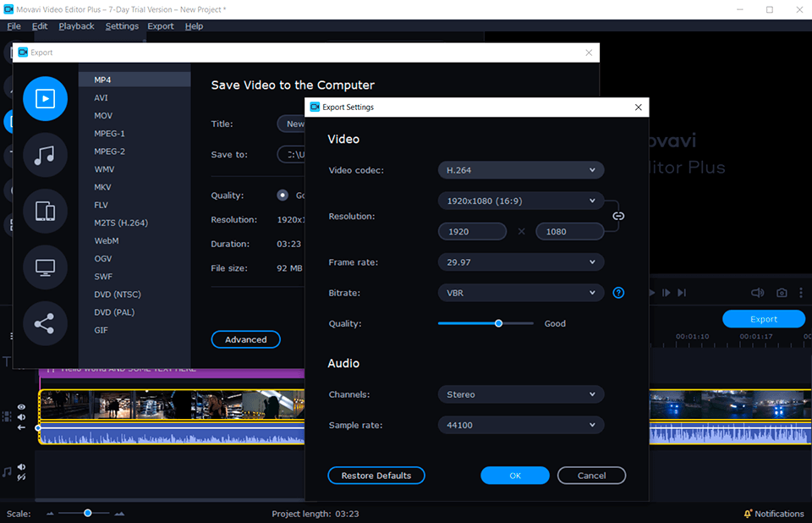Open the File menu
812x523 pixels.
[x=14, y=26]
